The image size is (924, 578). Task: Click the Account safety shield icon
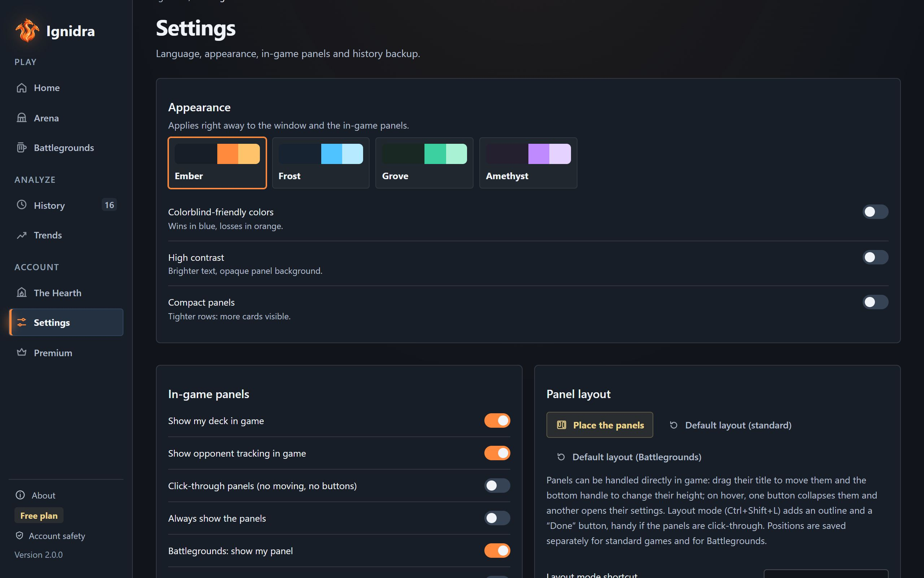coord(19,536)
